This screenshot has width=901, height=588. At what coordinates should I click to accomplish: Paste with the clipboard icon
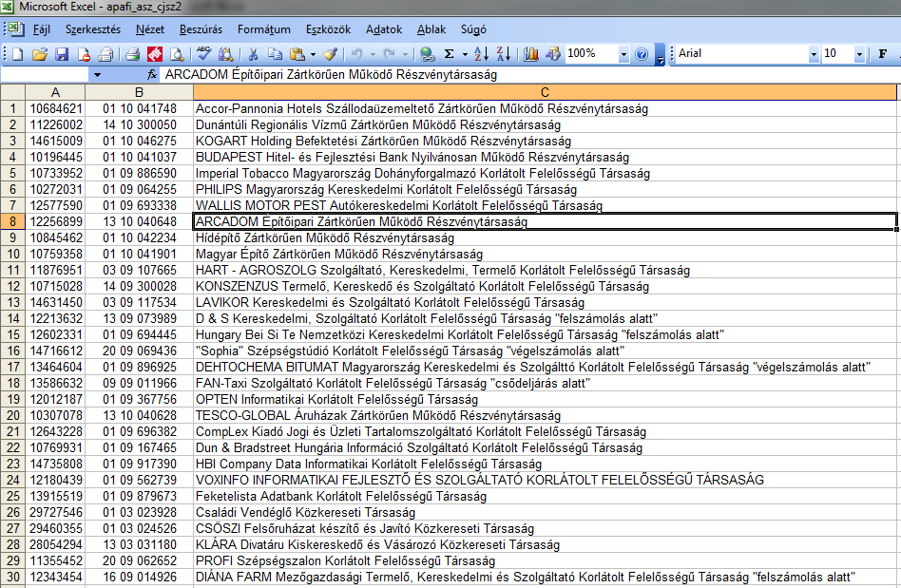pyautogui.click(x=297, y=54)
